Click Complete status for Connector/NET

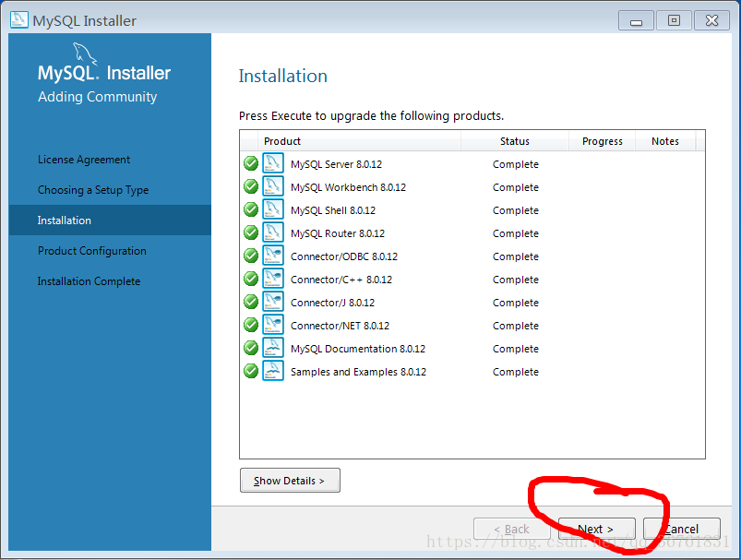pyautogui.click(x=516, y=326)
